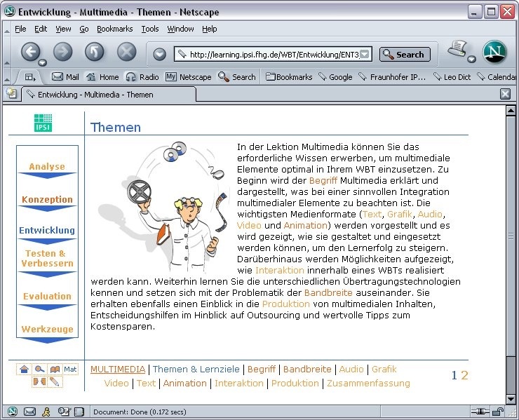Click the magnifier search icon in footer
This screenshot has width=519, height=420.
(x=39, y=369)
